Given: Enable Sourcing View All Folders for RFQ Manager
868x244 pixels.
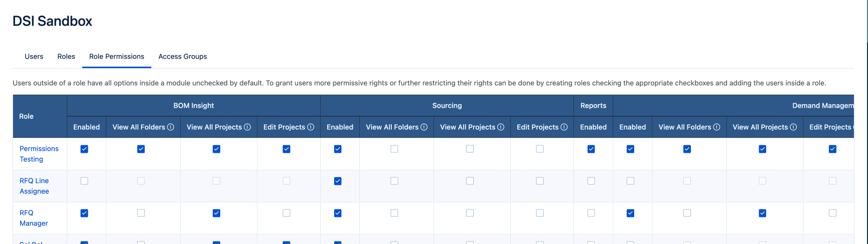Looking at the screenshot, I should [394, 213].
